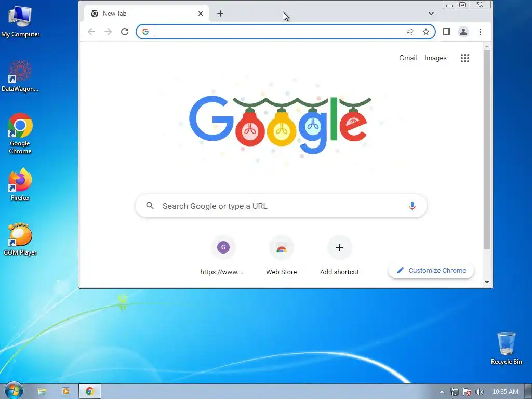Open media player taskbar icon
The width and height of the screenshot is (532, 399).
pos(66,392)
